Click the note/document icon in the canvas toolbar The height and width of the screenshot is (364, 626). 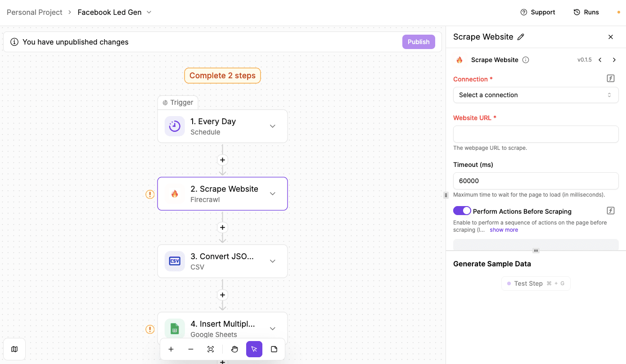click(274, 349)
